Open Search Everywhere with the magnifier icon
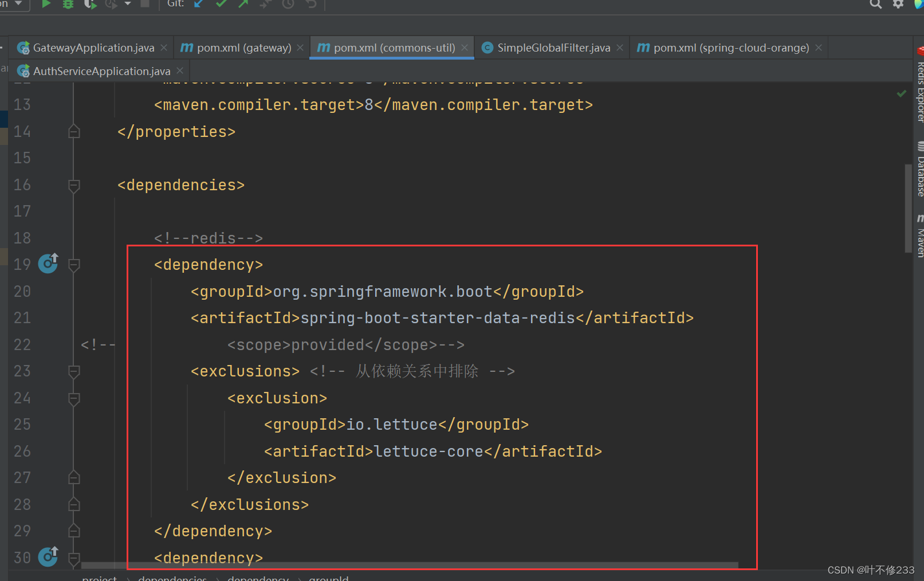 point(875,4)
